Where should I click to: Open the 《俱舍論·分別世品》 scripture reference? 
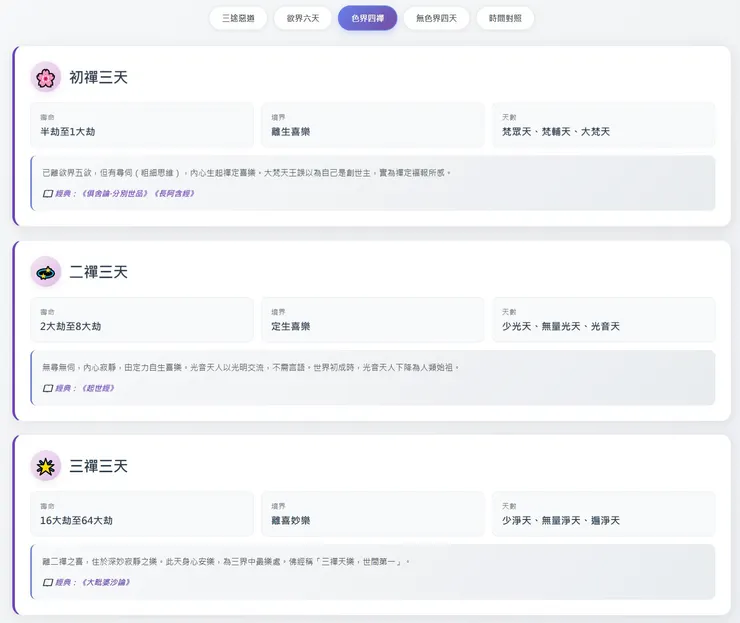click(116, 194)
